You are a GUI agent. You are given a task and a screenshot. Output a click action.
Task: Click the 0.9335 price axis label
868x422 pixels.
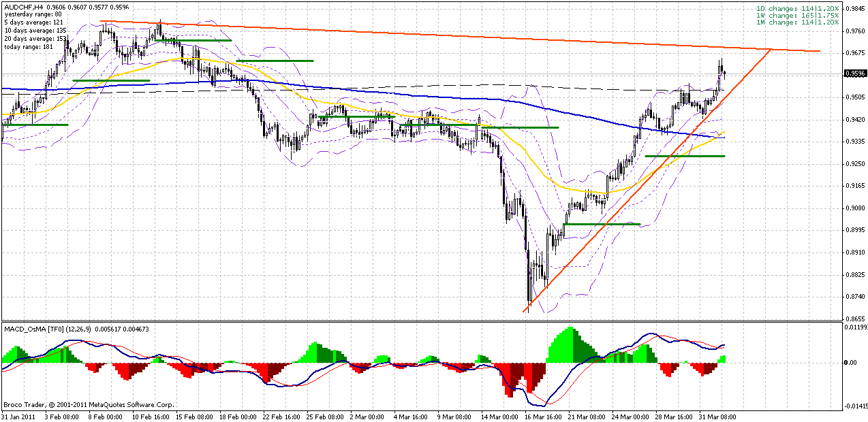[855, 142]
